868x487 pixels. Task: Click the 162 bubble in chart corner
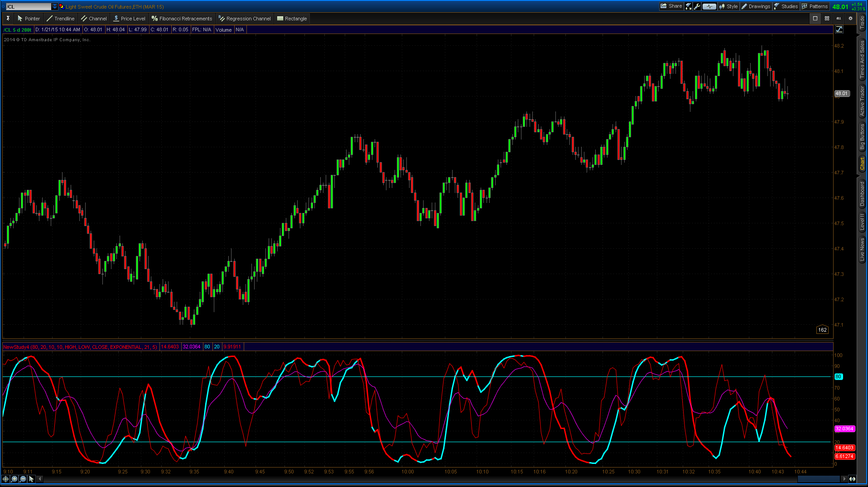[822, 330]
